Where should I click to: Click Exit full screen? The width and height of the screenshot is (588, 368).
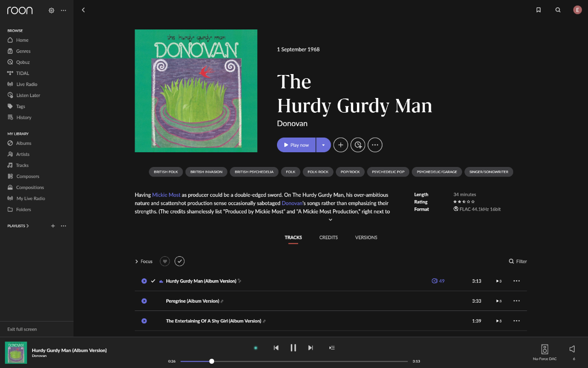click(22, 329)
